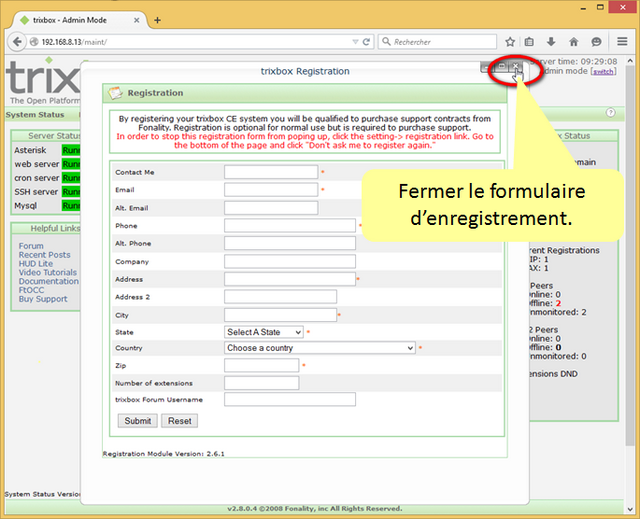640x519 pixels.
Task: Click the address bar URL 192.168.8.13/maint/
Action: 74,42
